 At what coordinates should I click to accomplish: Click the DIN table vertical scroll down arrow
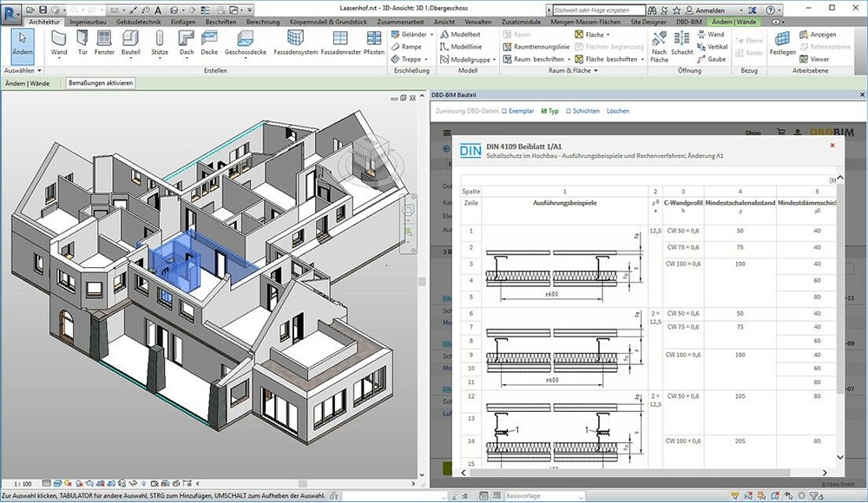coord(839,457)
